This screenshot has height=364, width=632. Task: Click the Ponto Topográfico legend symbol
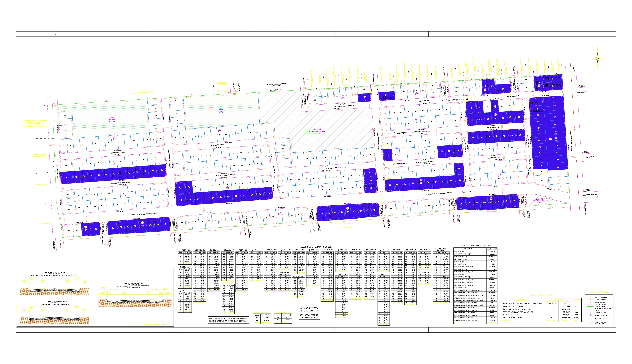590,297
